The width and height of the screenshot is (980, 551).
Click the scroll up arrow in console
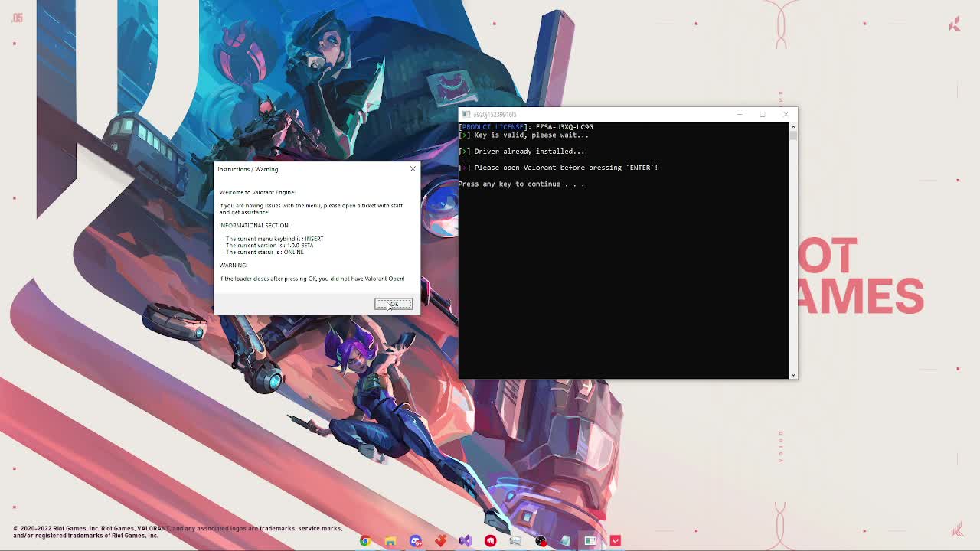pyautogui.click(x=793, y=127)
